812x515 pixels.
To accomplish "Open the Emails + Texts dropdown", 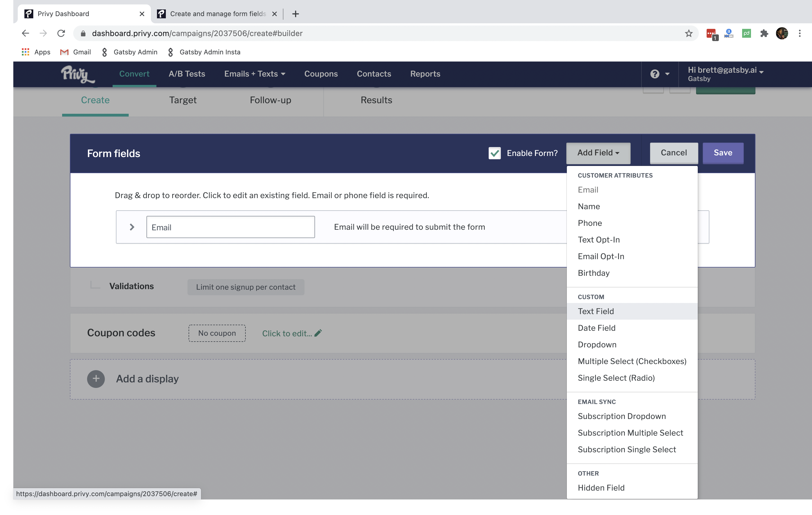I will pos(255,74).
